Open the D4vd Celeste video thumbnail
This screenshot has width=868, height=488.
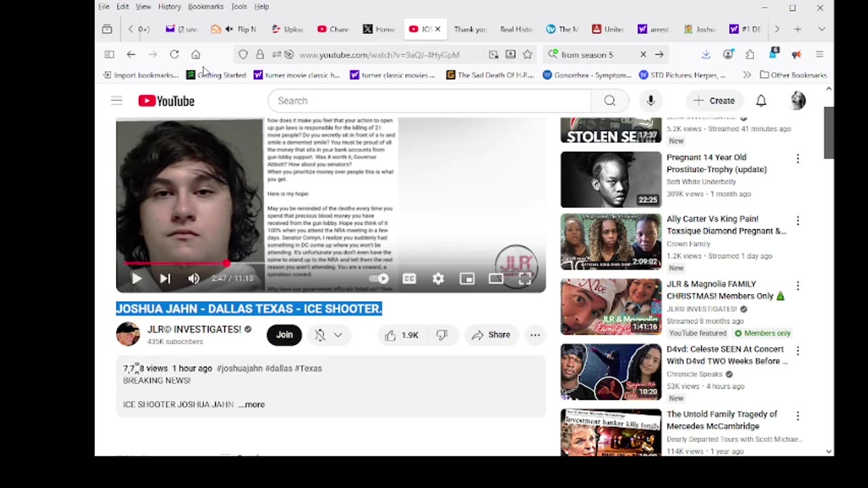(611, 372)
